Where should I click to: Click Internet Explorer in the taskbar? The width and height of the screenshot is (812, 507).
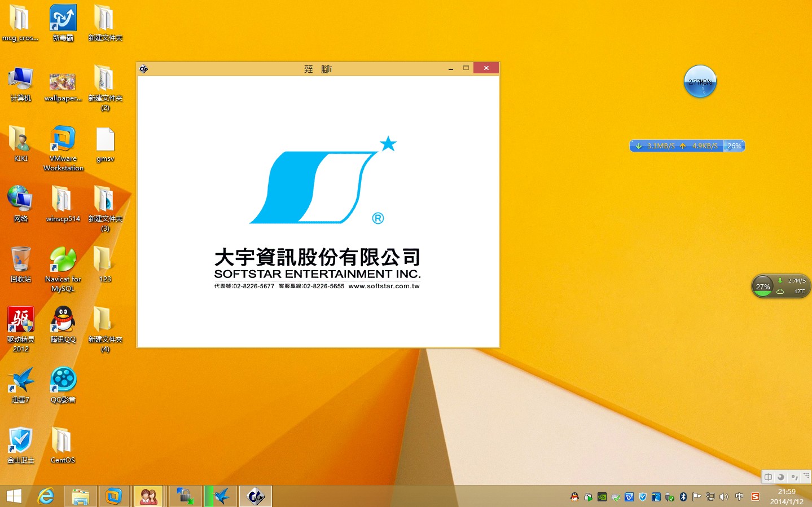[x=46, y=496]
